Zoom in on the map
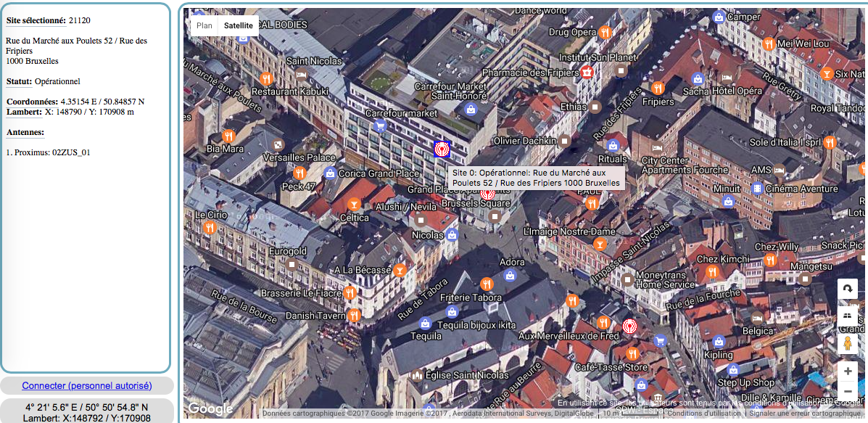Image resolution: width=868 pixels, height=423 pixels. point(848,371)
